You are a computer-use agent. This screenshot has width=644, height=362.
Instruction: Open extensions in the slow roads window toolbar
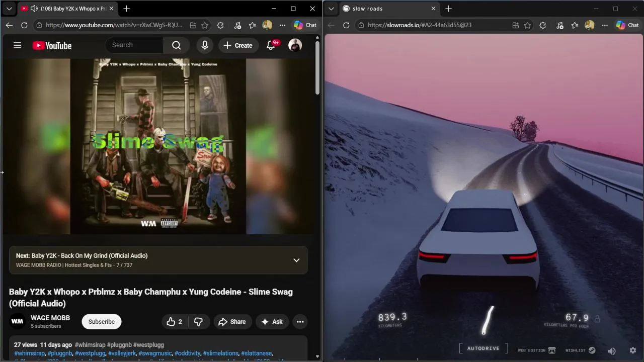(x=542, y=25)
